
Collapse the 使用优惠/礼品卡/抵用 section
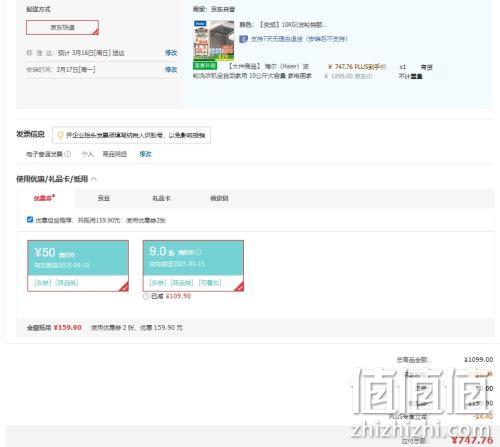[x=94, y=179]
